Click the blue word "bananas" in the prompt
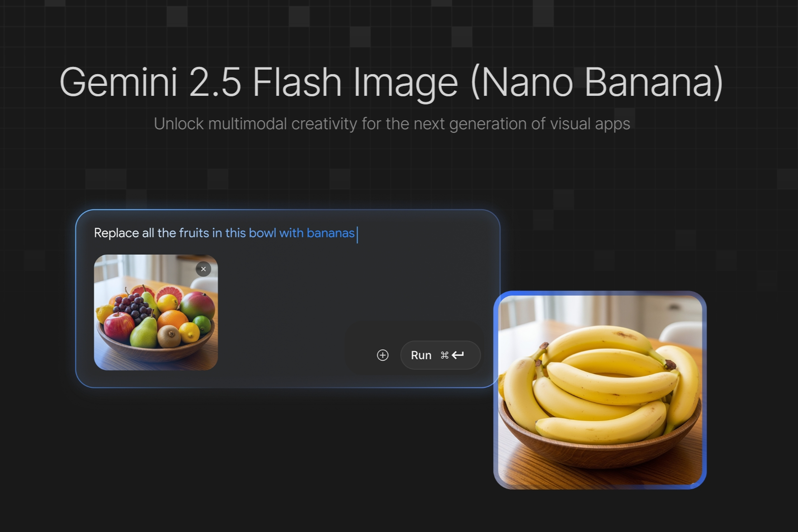The width and height of the screenshot is (798, 532). pos(331,233)
